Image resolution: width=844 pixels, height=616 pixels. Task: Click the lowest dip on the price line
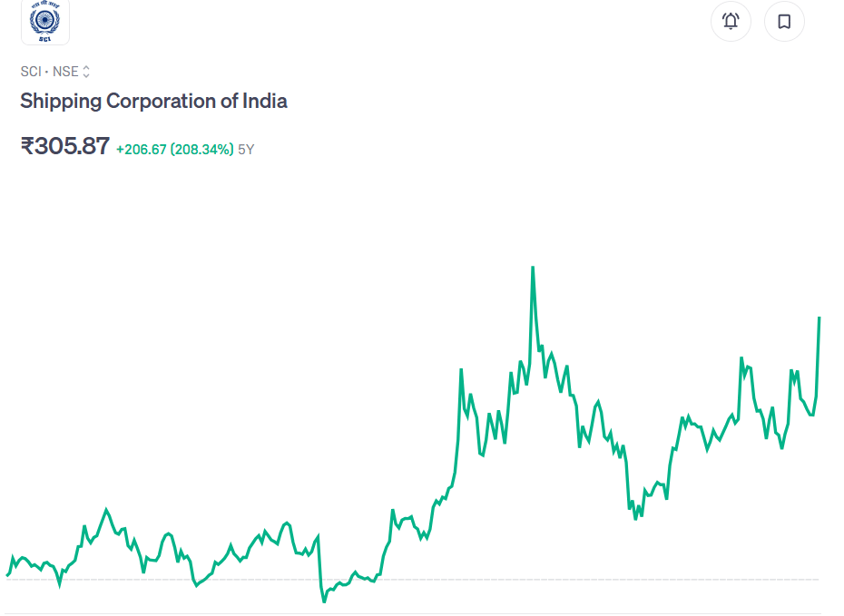click(x=324, y=601)
